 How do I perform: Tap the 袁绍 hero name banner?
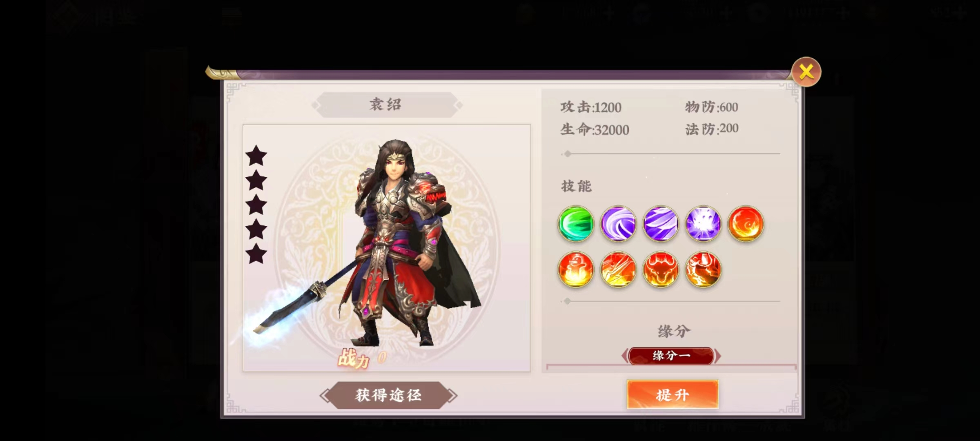(386, 105)
